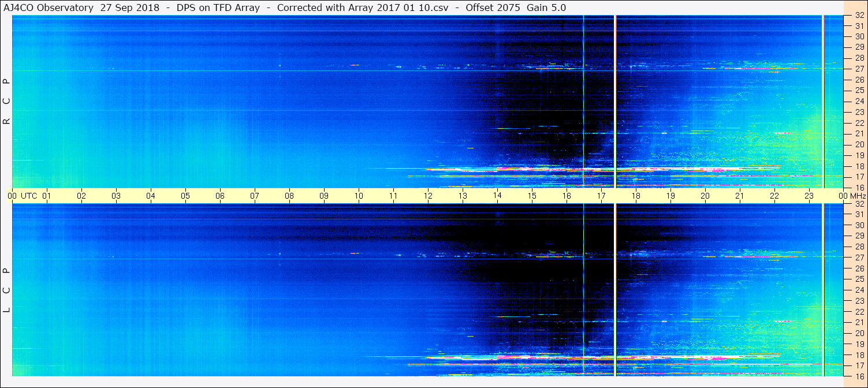Click the 16 MHz tick in LCP panel

point(859,376)
